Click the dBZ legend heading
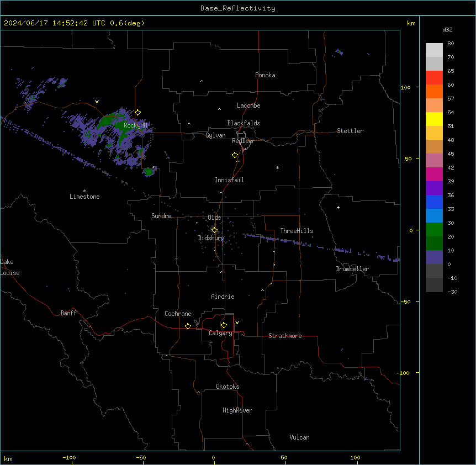The image size is (476, 465). point(447,29)
